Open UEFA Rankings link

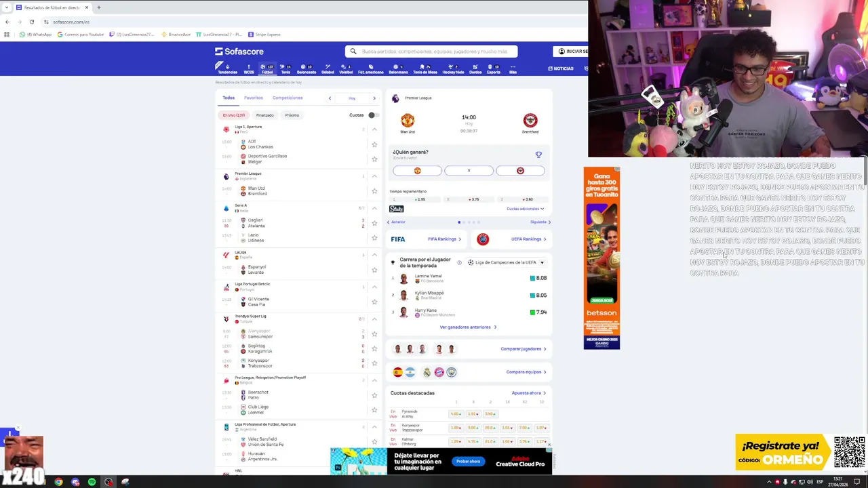click(x=529, y=239)
